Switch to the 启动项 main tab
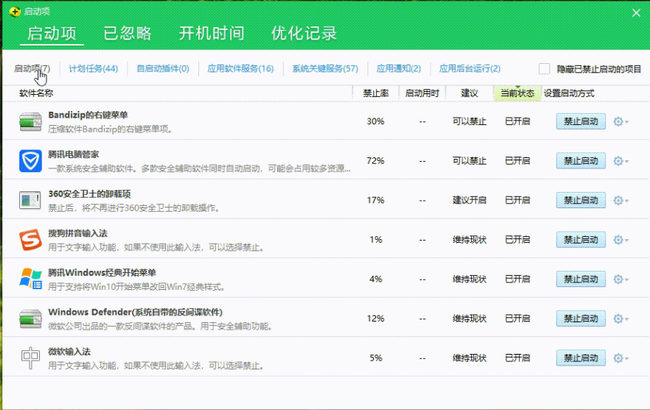650x410 pixels. [x=52, y=33]
